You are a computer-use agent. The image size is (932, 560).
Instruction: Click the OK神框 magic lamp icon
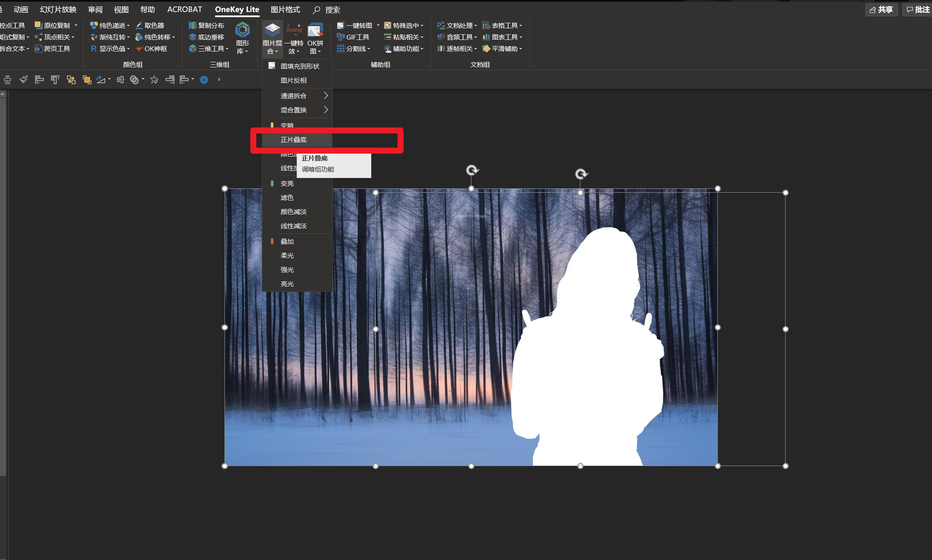click(x=151, y=48)
